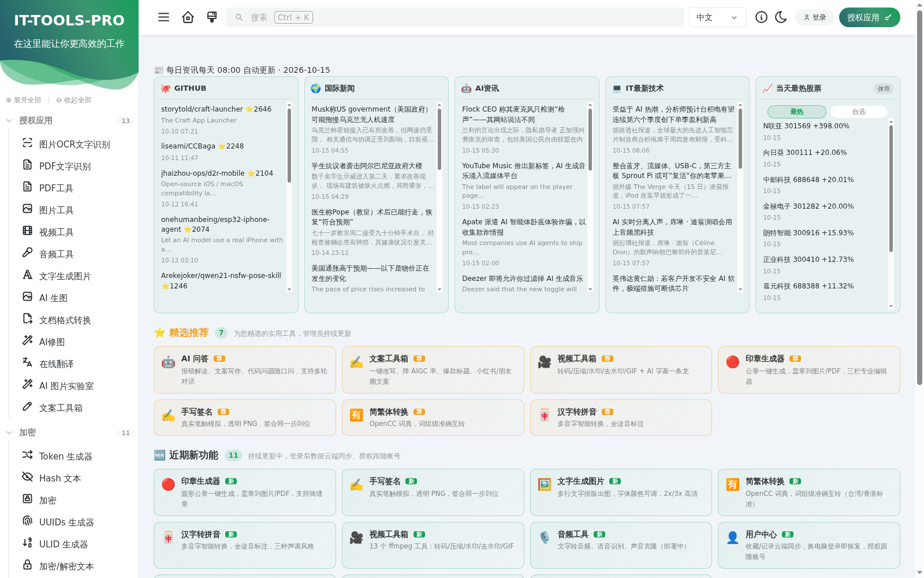Collapse the 加密 sidebar group
Image resolution: width=924 pixels, height=578 pixels.
(x=69, y=432)
